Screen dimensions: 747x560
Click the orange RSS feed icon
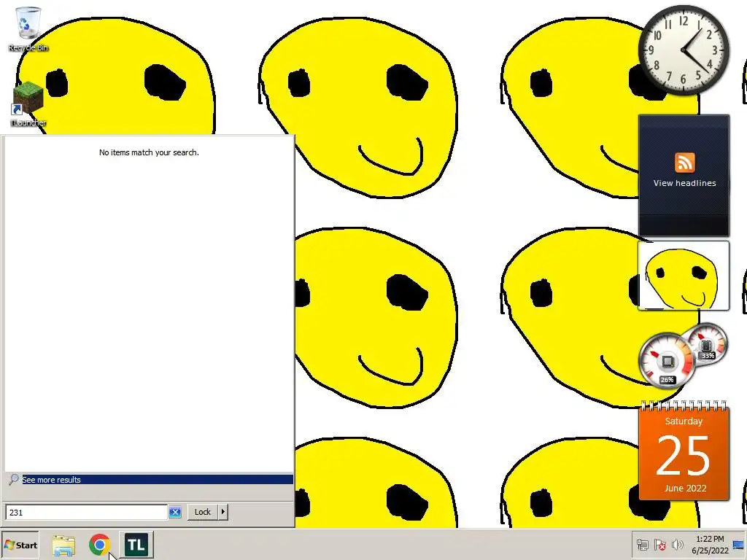684,163
